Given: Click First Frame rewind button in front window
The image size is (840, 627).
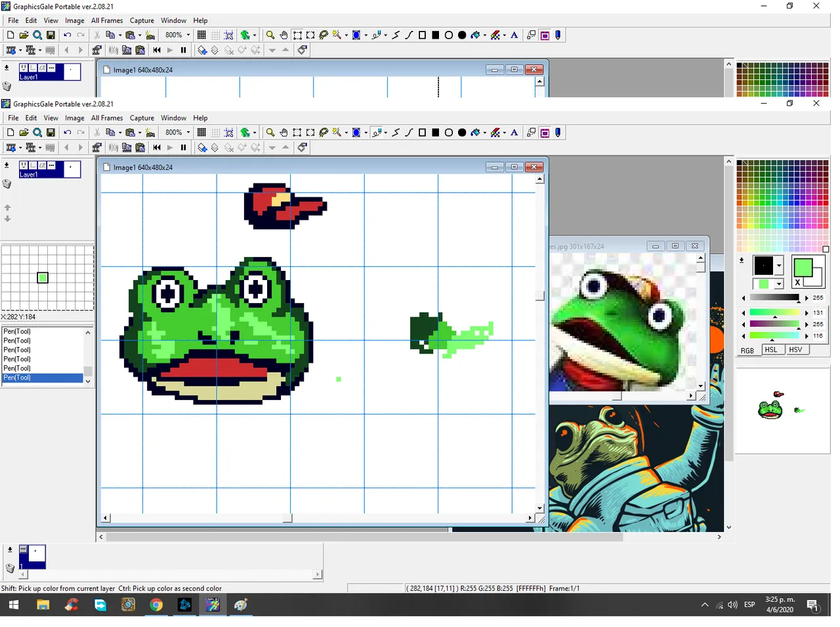Looking at the screenshot, I should click(157, 148).
